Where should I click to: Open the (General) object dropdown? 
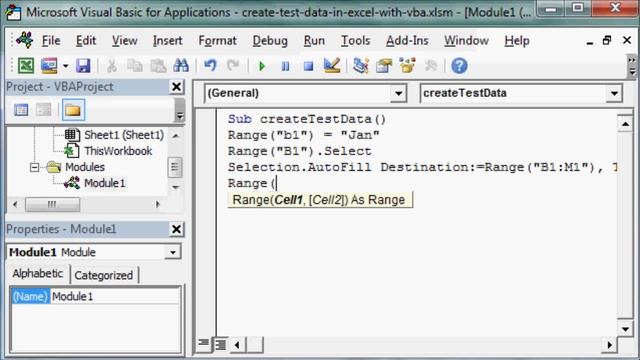(x=398, y=93)
